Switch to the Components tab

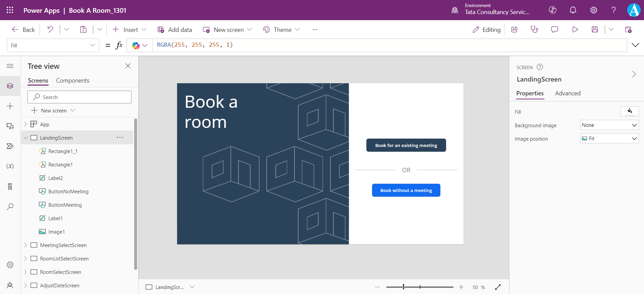(72, 81)
